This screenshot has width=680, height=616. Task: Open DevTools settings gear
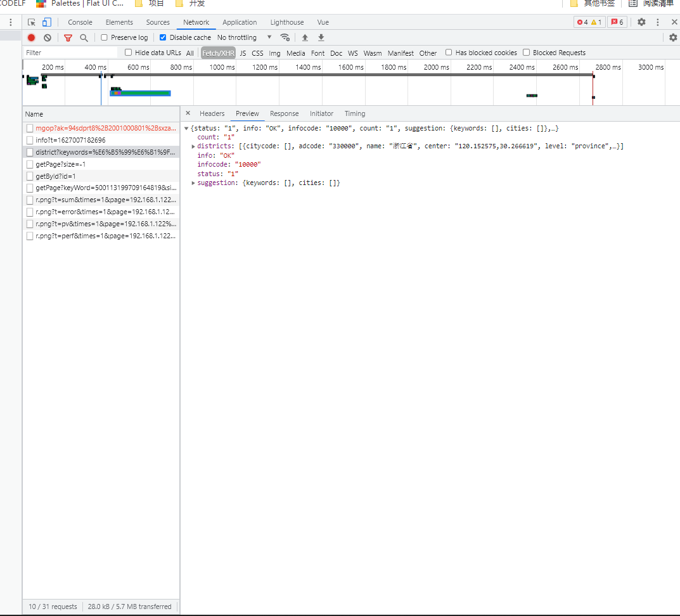click(x=641, y=22)
